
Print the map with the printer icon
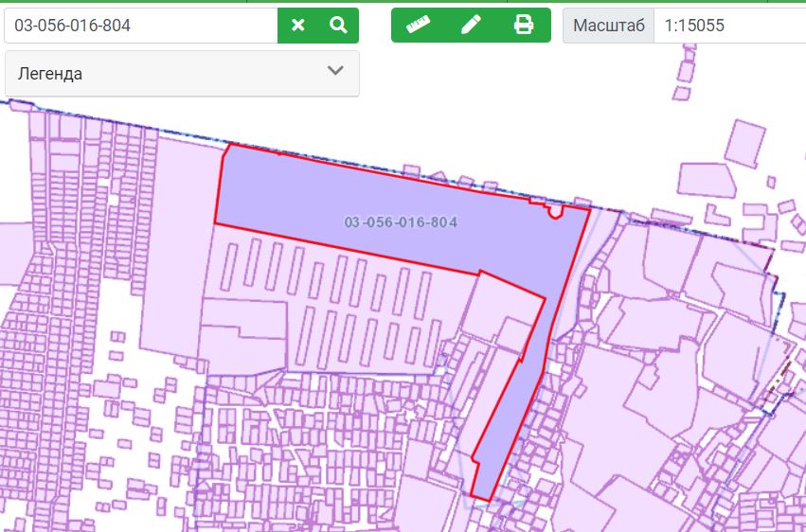[x=524, y=26]
